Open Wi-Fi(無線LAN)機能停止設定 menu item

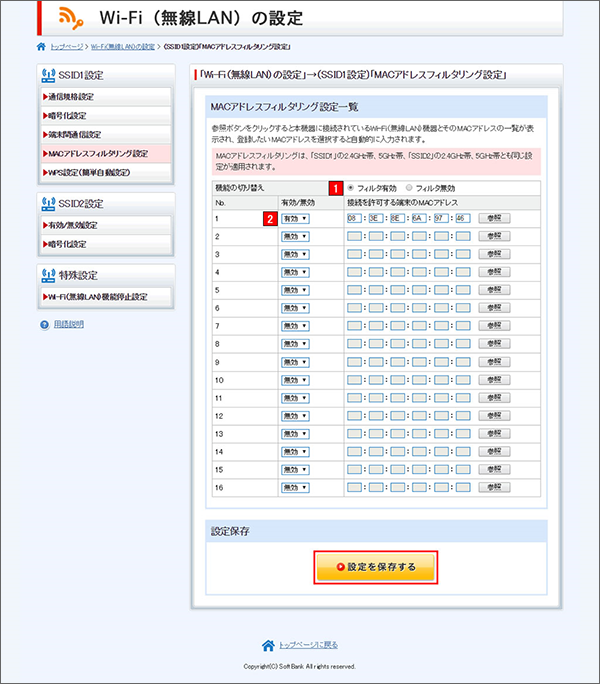pyautogui.click(x=106, y=297)
